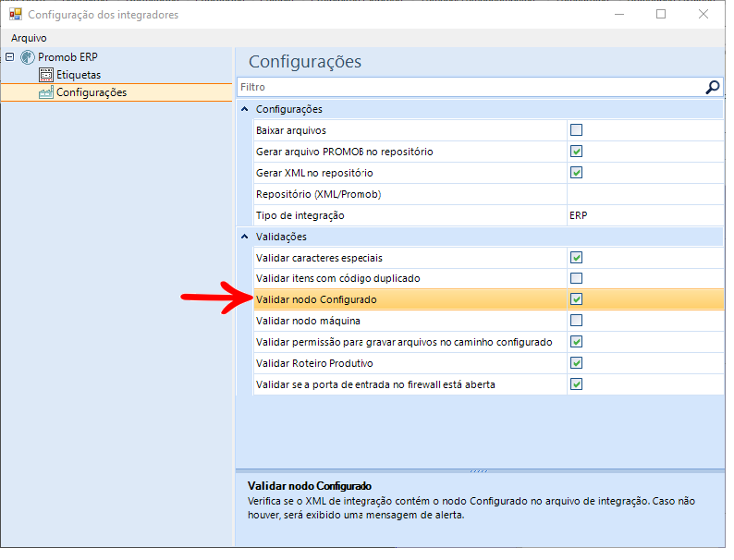Click the window title bar app icon
The height and width of the screenshot is (560, 734).
tap(15, 14)
